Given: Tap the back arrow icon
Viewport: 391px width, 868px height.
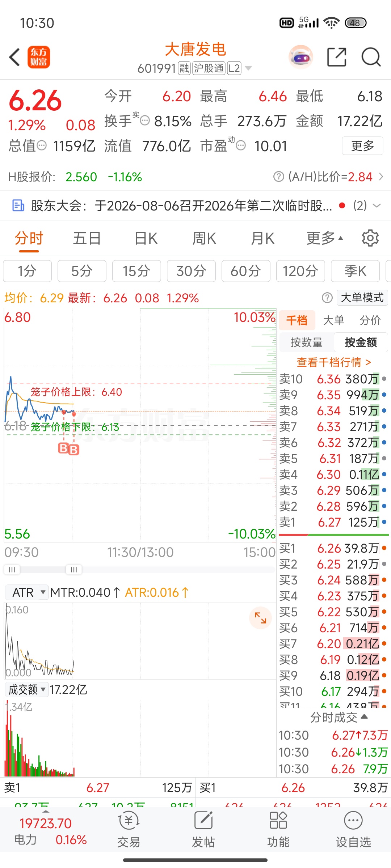Looking at the screenshot, I should (x=14, y=58).
